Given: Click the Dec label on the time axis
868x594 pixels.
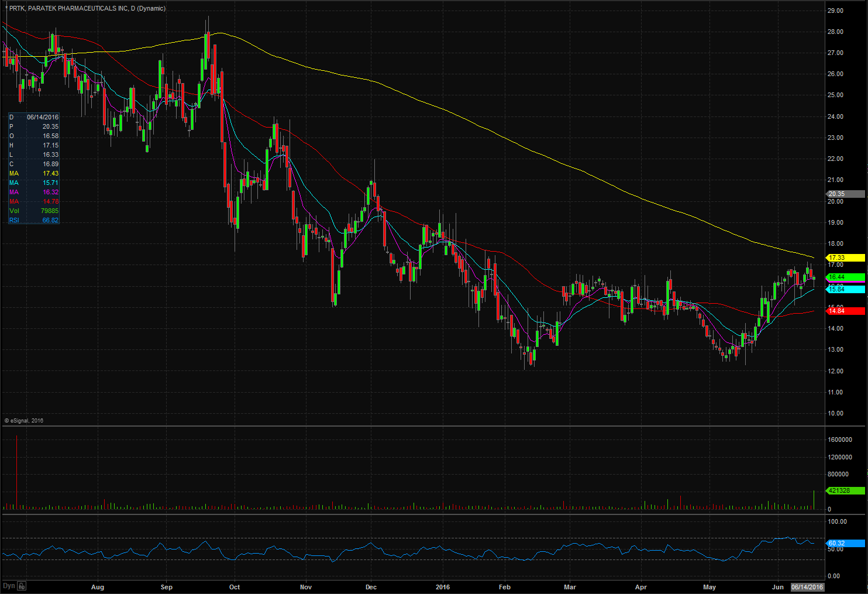Looking at the screenshot, I should point(371,587).
